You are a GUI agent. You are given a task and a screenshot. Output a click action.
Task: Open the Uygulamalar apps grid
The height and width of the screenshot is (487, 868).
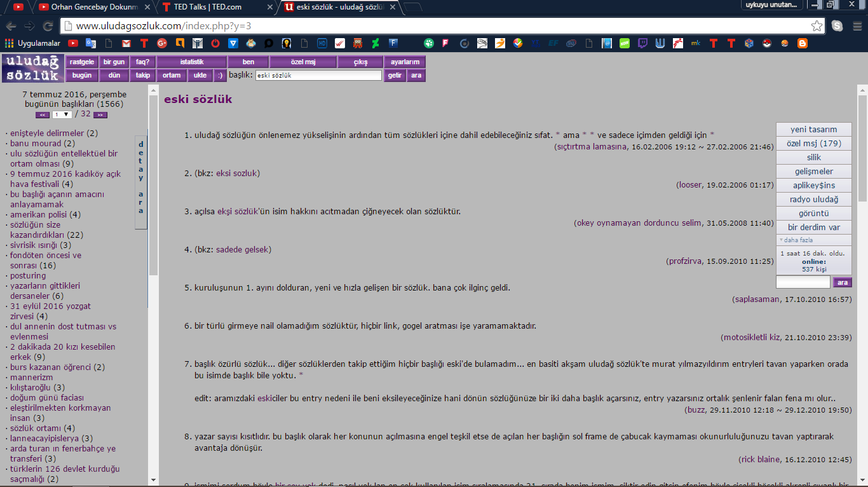(32, 43)
